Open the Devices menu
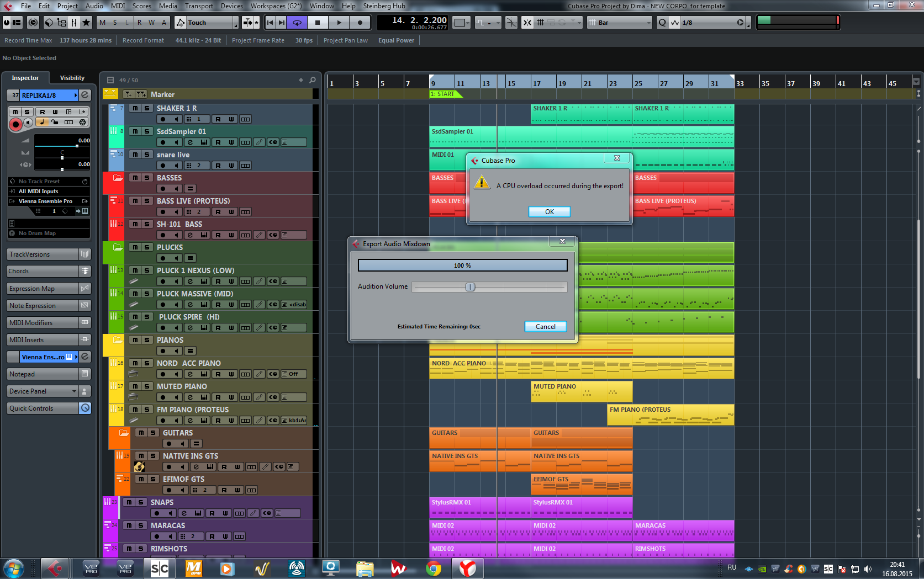The width and height of the screenshot is (924, 579). [x=231, y=6]
